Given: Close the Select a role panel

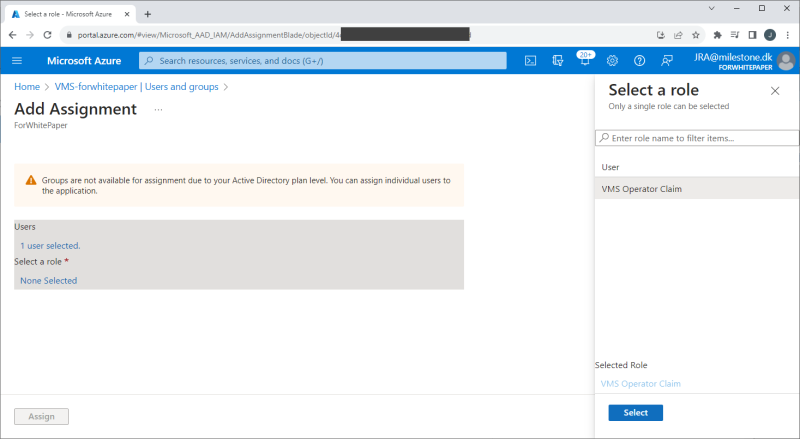Looking at the screenshot, I should tap(775, 91).
